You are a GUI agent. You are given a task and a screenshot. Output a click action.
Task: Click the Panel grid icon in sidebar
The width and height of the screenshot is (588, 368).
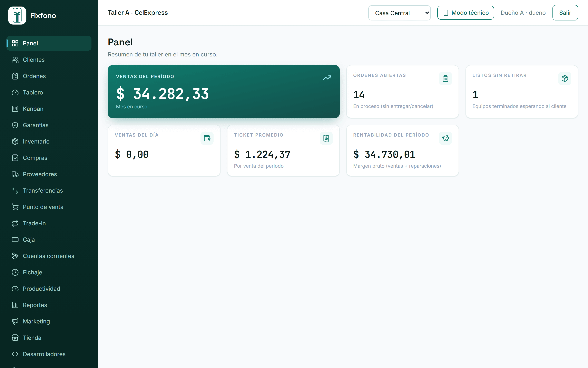15,43
